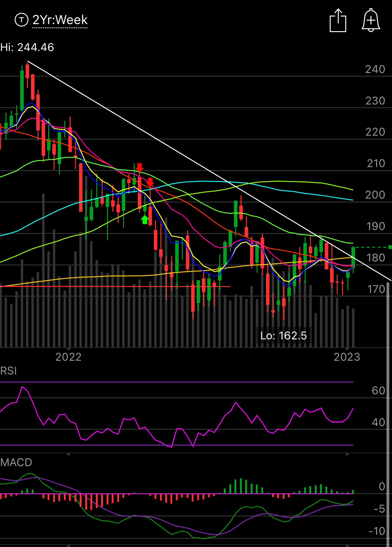Tap the MACD -10 level label
The width and height of the screenshot is (392, 547).
(x=377, y=531)
